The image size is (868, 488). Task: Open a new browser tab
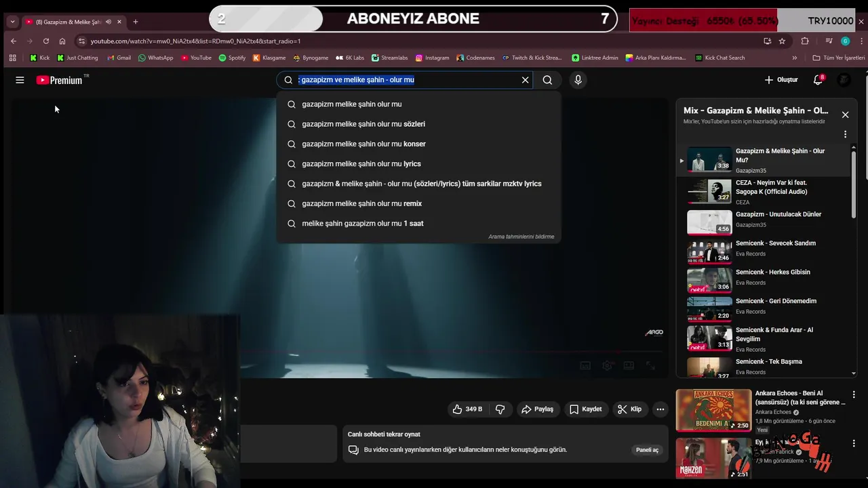pos(135,22)
